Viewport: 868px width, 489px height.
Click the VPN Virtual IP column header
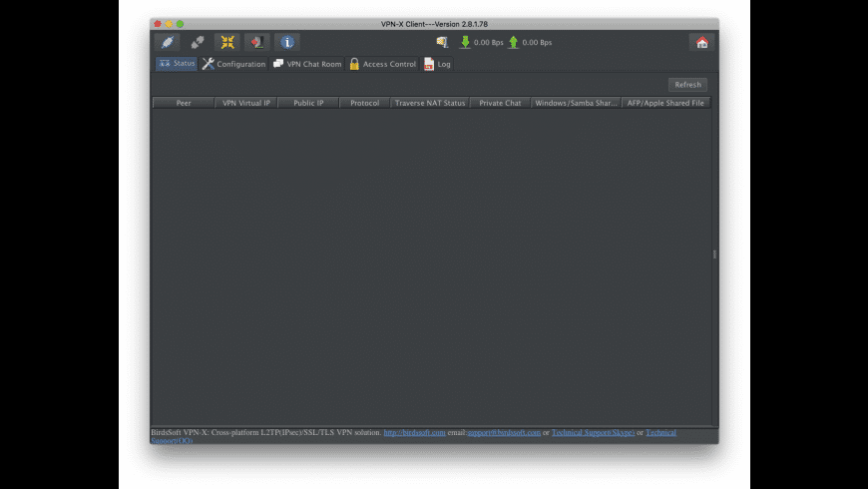pos(245,103)
